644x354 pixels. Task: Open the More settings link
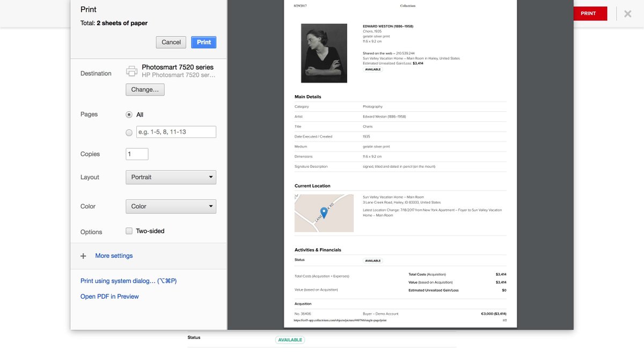(x=114, y=256)
